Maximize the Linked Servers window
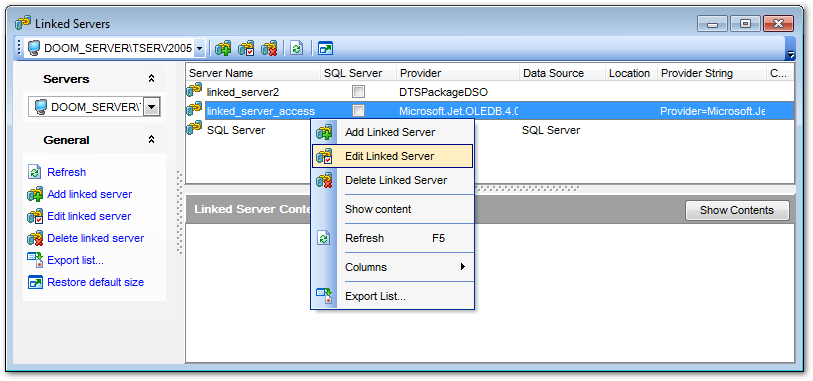The width and height of the screenshot is (813, 381). point(745,24)
